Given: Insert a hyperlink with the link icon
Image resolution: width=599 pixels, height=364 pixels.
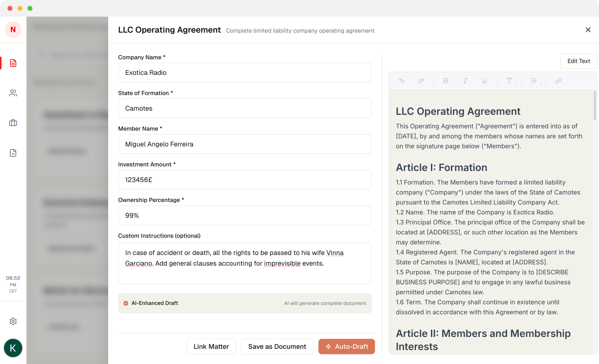Looking at the screenshot, I should (x=558, y=80).
